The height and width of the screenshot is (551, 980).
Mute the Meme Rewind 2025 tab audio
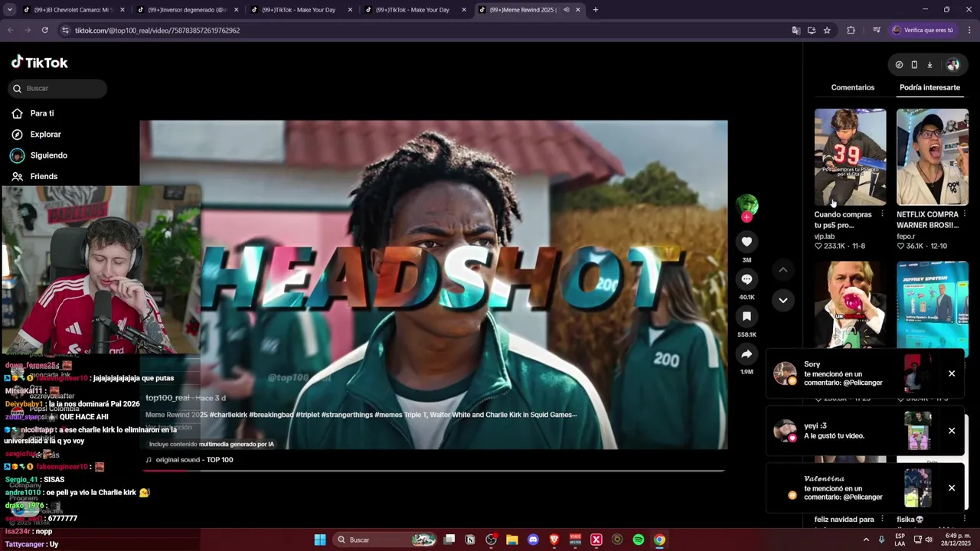(x=567, y=10)
